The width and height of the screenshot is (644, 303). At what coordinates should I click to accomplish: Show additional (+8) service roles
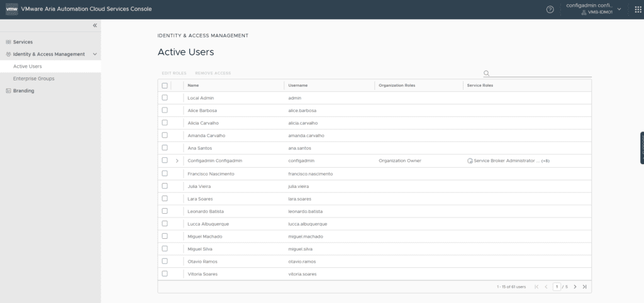tap(545, 161)
